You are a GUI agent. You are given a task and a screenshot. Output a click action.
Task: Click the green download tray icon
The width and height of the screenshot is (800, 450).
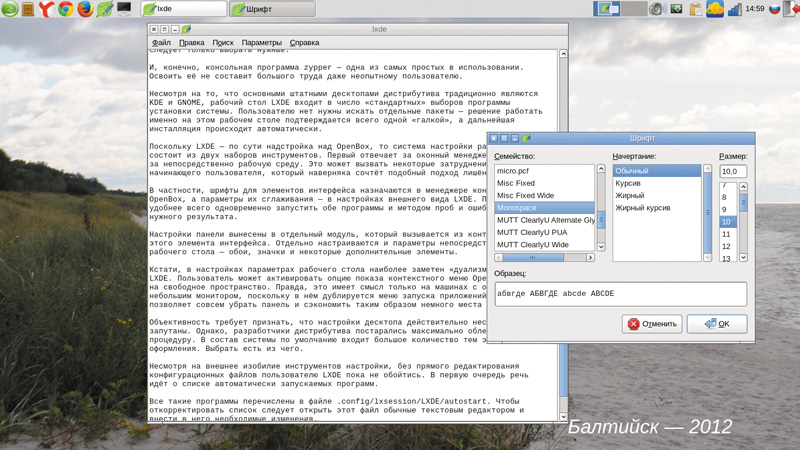click(x=677, y=9)
